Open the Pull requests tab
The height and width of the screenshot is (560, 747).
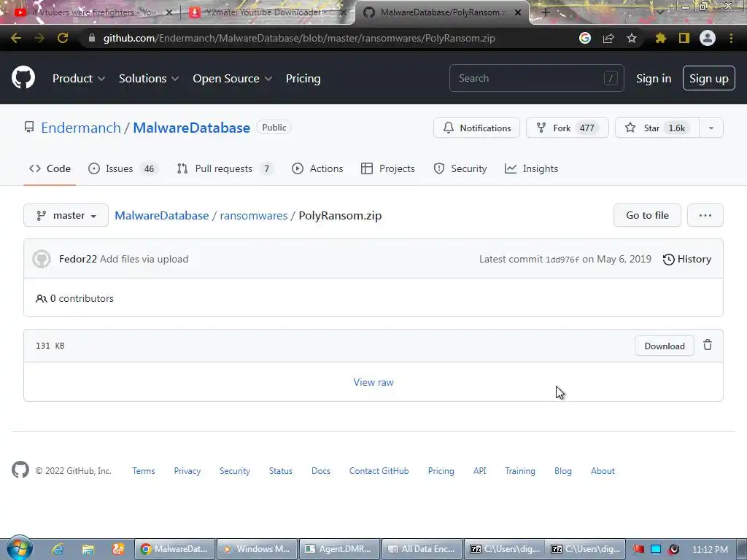[x=225, y=168]
